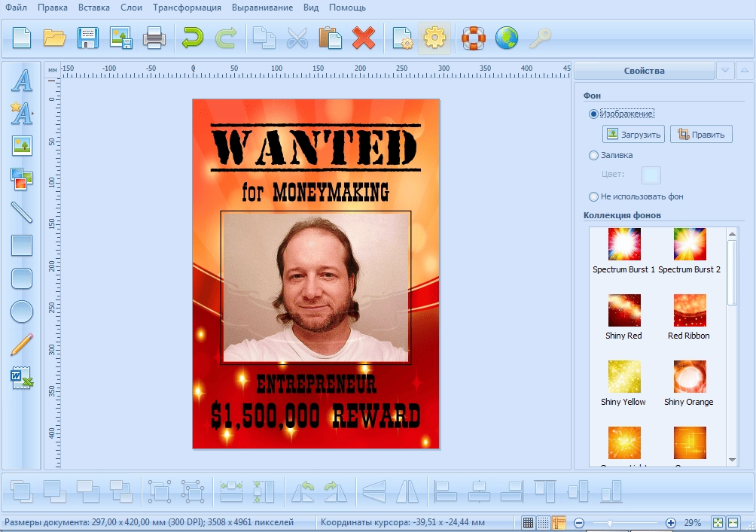756x532 pixels.
Task: Choose the Red Ribbon background
Action: [689, 317]
